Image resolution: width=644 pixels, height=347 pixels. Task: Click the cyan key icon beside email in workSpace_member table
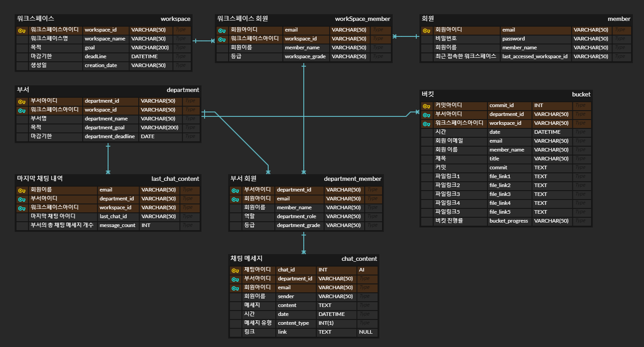coord(222,30)
